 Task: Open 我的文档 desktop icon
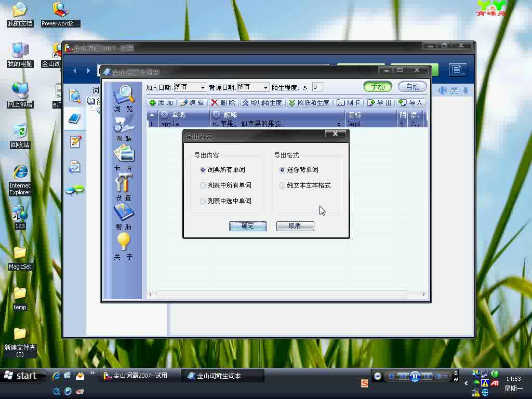click(20, 15)
